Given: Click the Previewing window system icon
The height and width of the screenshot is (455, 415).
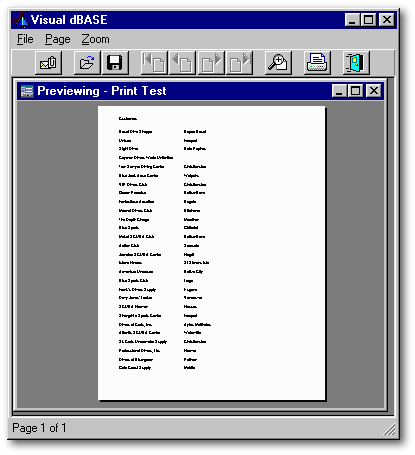Looking at the screenshot, I should tap(27, 91).
